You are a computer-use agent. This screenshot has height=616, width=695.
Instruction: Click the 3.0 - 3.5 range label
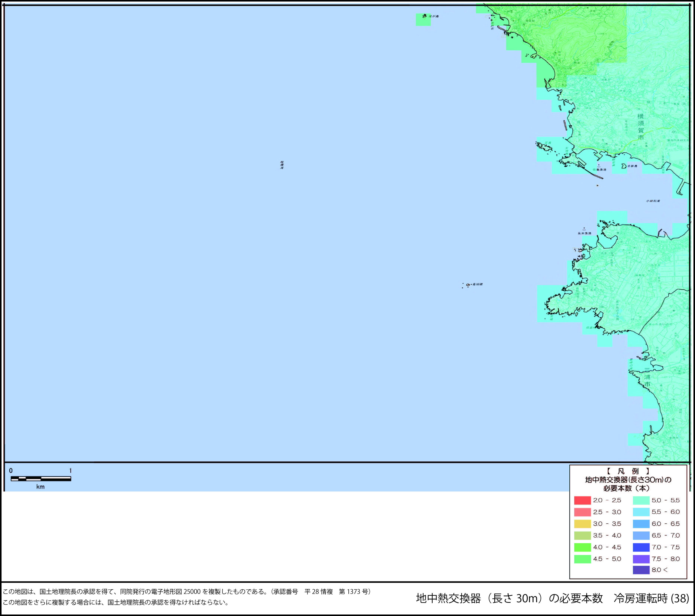(607, 524)
